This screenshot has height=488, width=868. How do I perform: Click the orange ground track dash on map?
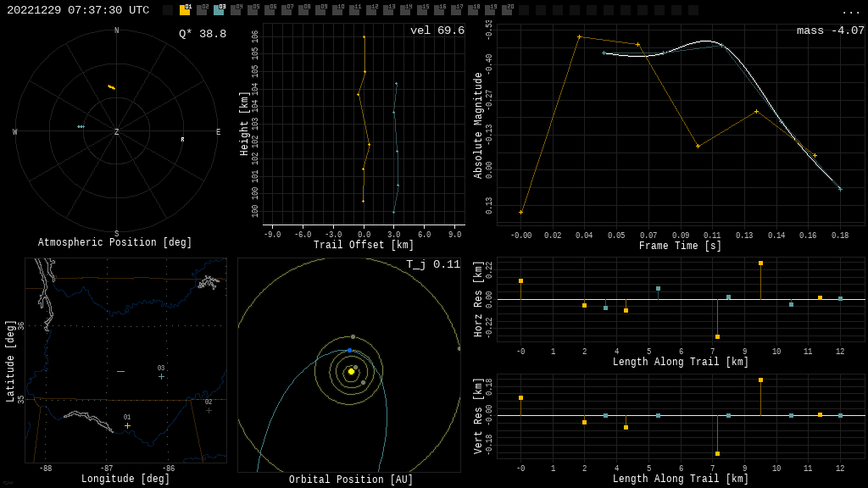tap(120, 372)
